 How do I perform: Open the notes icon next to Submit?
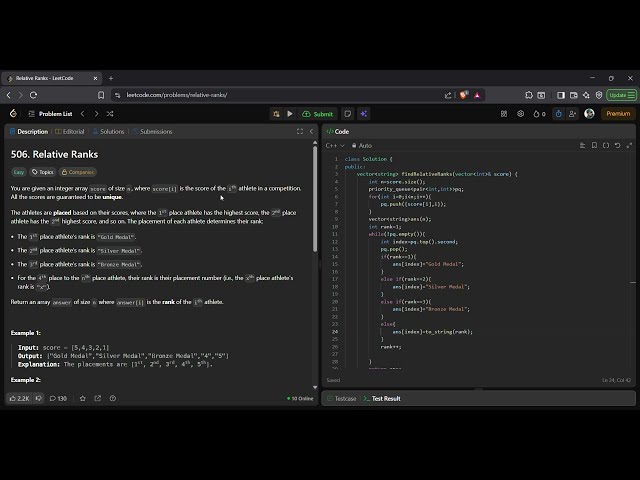347,114
